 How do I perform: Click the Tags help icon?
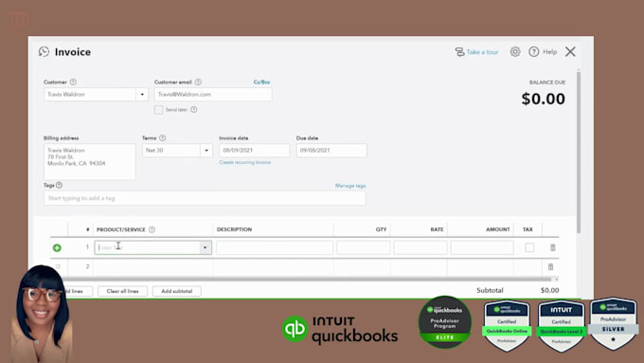[59, 185]
